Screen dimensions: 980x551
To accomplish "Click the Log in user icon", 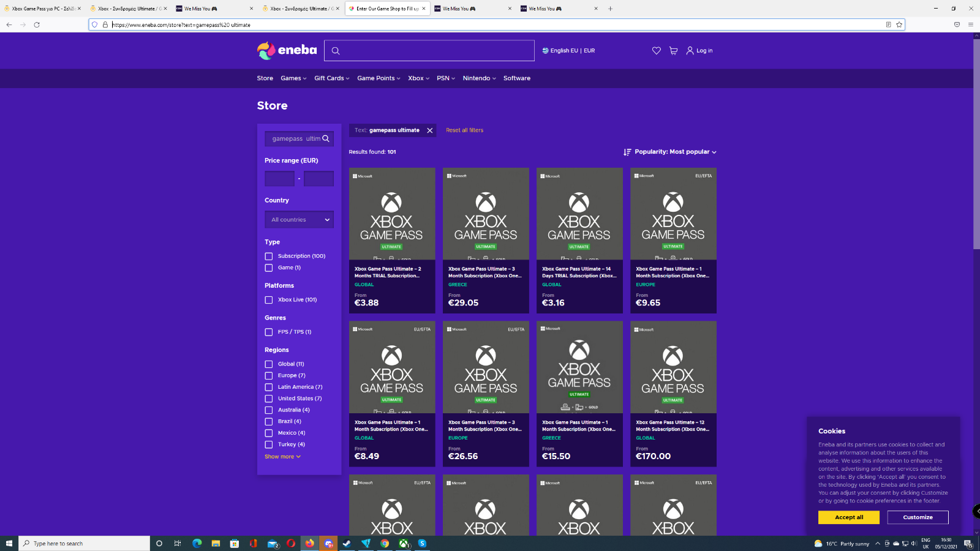I will 690,51.
